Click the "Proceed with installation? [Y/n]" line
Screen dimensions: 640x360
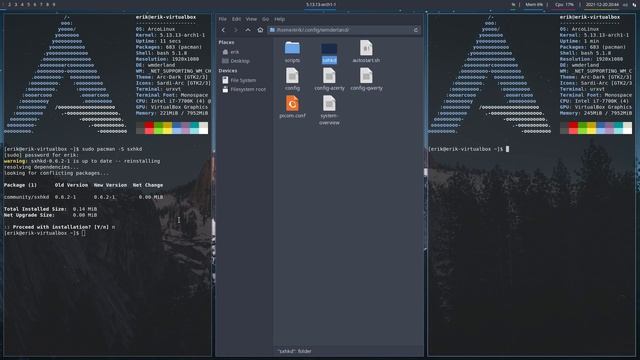click(61, 227)
